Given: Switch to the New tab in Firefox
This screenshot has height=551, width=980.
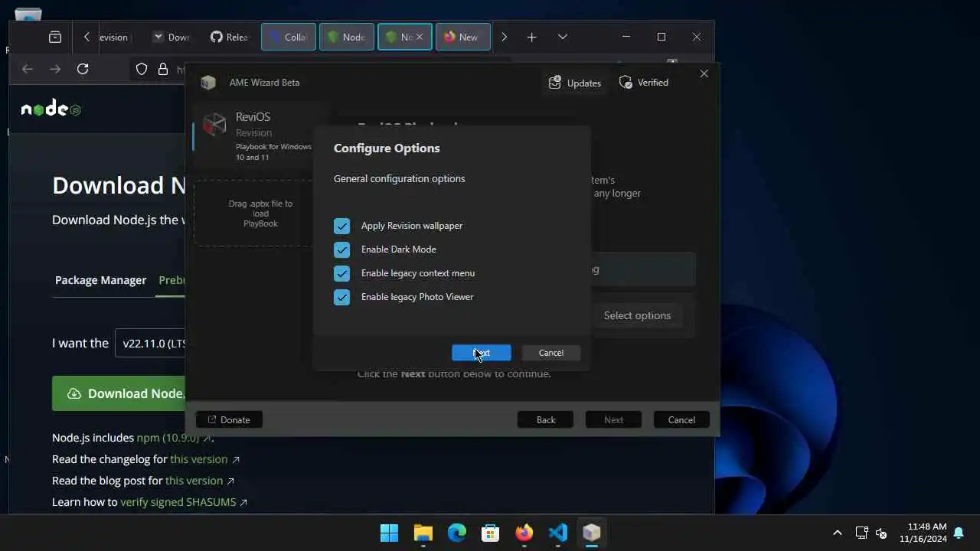Looking at the screenshot, I should point(463,37).
